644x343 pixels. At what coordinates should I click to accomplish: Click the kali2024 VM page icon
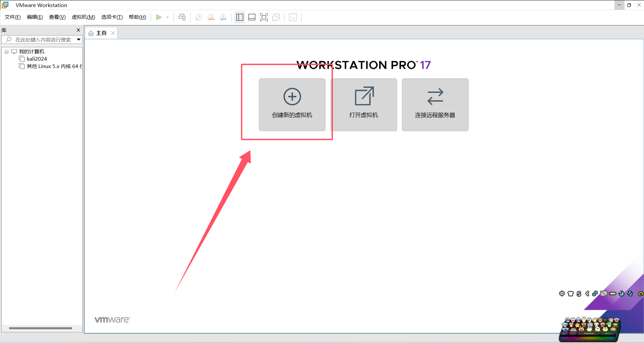[x=22, y=59]
